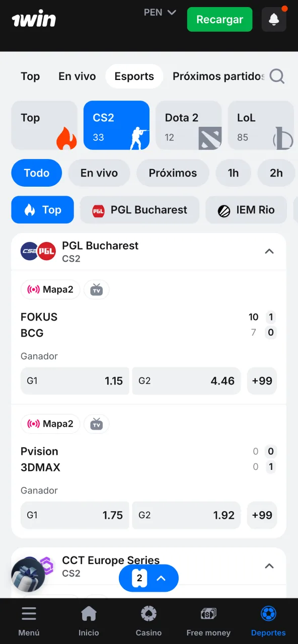298x644 pixels.
Task: Enable the En vivo matches filter
Action: click(99, 173)
